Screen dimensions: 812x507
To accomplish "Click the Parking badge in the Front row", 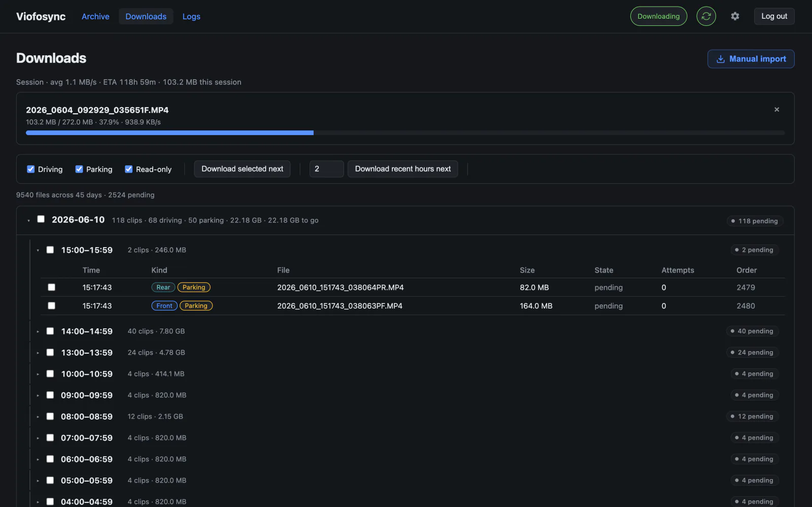I will [x=196, y=306].
